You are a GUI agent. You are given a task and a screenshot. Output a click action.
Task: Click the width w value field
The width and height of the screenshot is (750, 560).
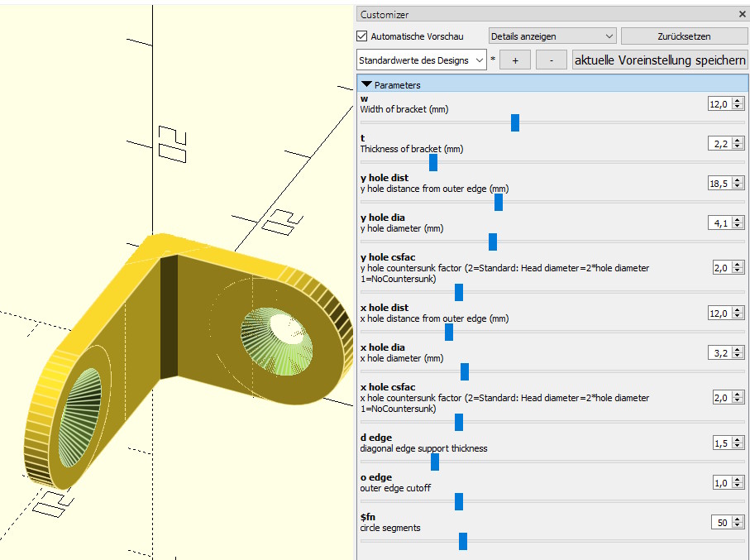click(x=720, y=104)
